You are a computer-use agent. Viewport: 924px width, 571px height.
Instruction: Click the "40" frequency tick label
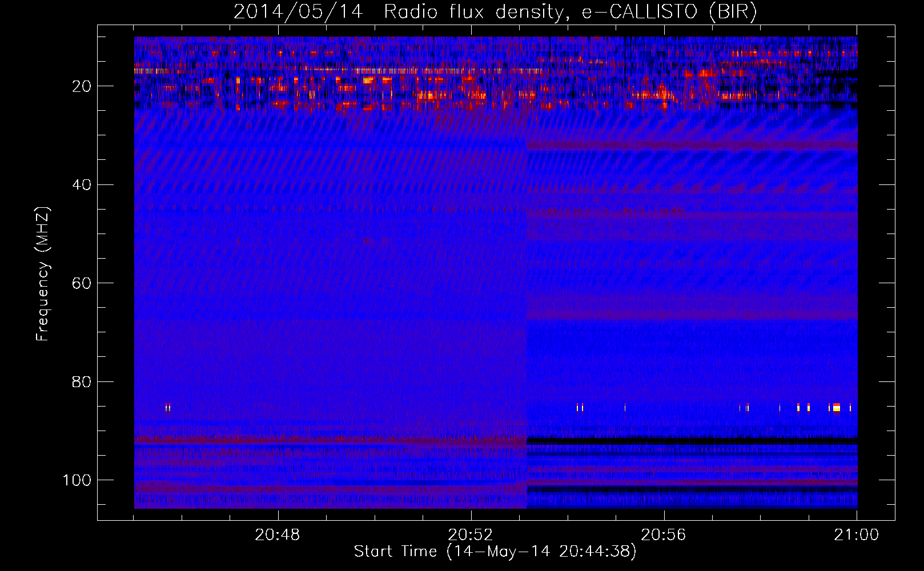82,185
